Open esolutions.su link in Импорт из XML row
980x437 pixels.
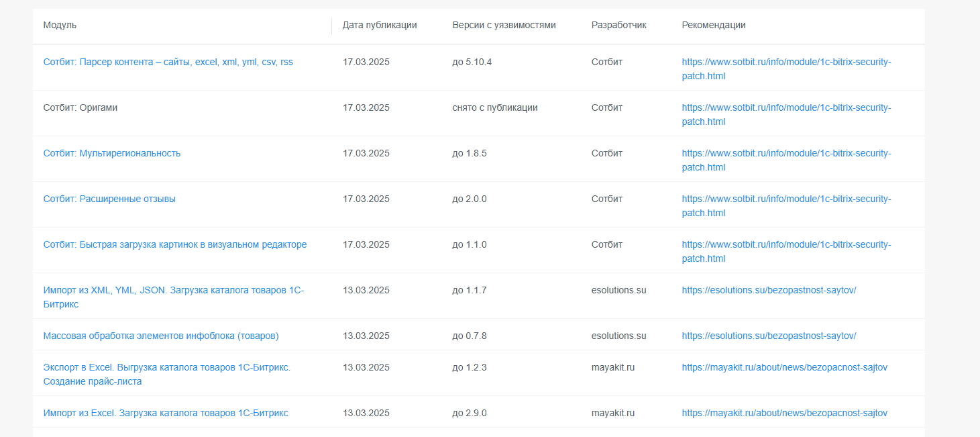pyautogui.click(x=769, y=290)
